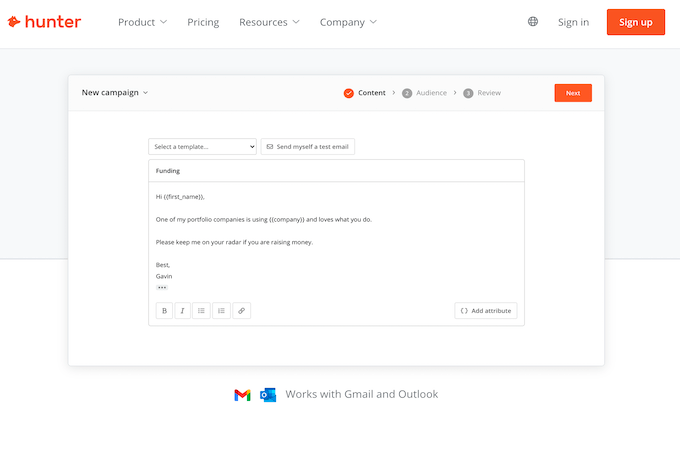This screenshot has height=450, width=680.
Task: Expand the New campaign dropdown
Action: 115,93
